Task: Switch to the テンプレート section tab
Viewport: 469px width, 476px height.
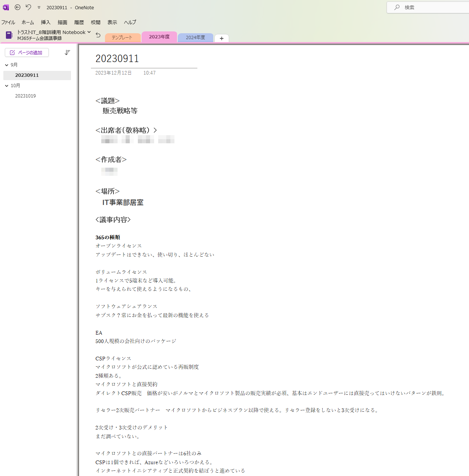Action: click(122, 38)
